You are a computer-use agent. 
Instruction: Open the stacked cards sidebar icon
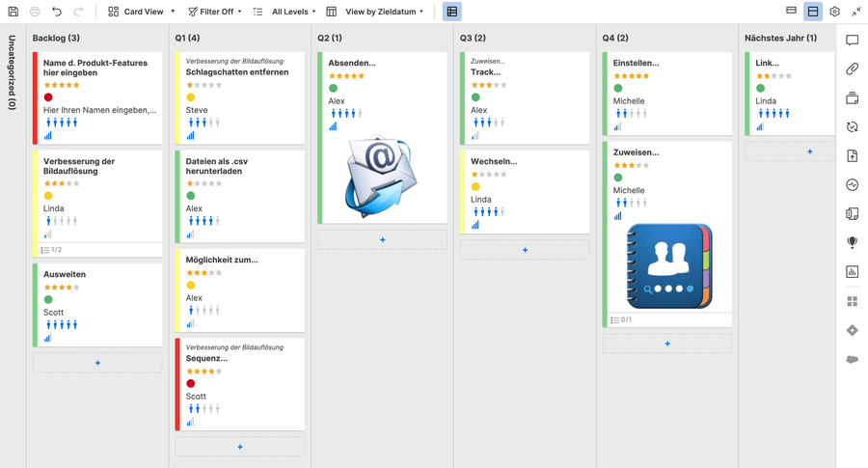[x=852, y=98]
